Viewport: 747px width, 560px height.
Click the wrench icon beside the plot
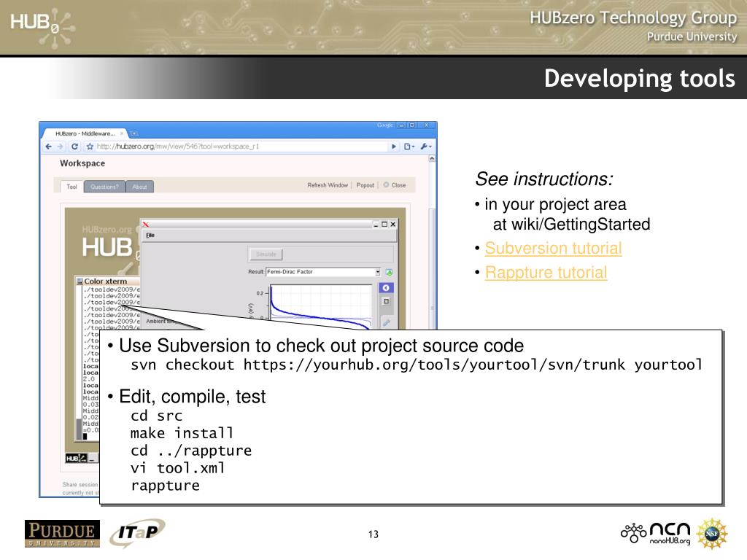(x=386, y=322)
